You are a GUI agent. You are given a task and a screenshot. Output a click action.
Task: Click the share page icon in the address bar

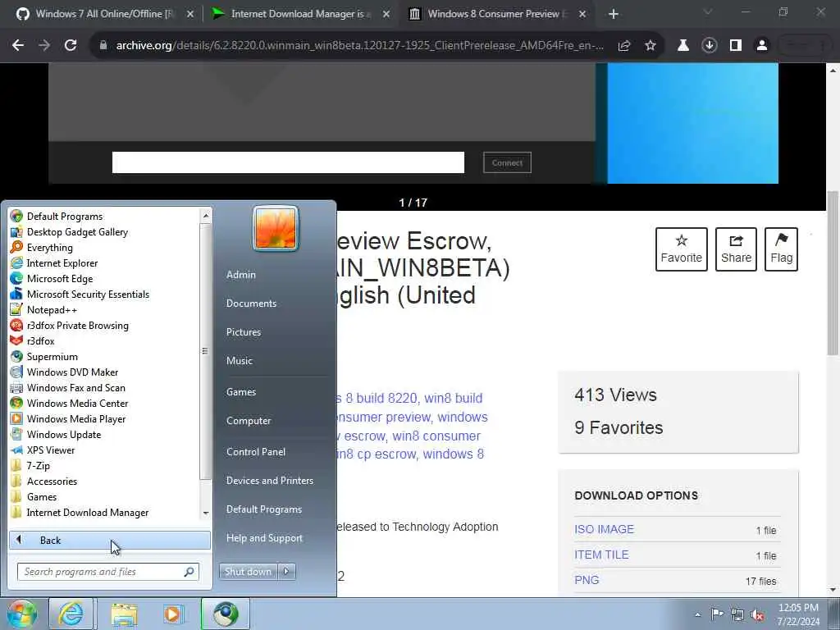pos(624,46)
